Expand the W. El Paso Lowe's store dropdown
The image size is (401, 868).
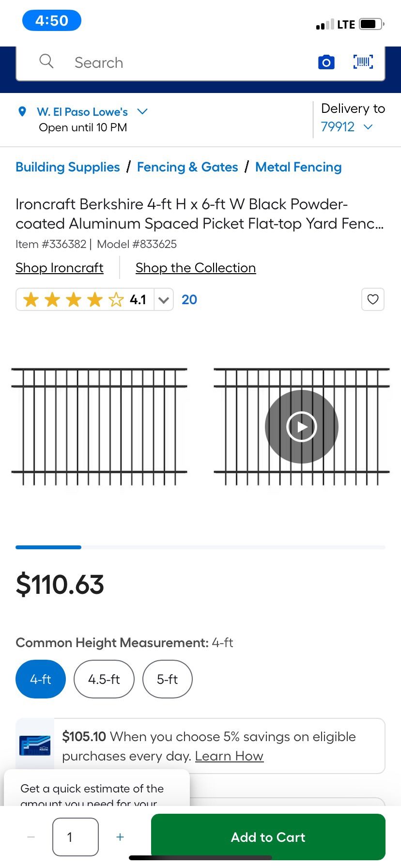click(x=142, y=111)
